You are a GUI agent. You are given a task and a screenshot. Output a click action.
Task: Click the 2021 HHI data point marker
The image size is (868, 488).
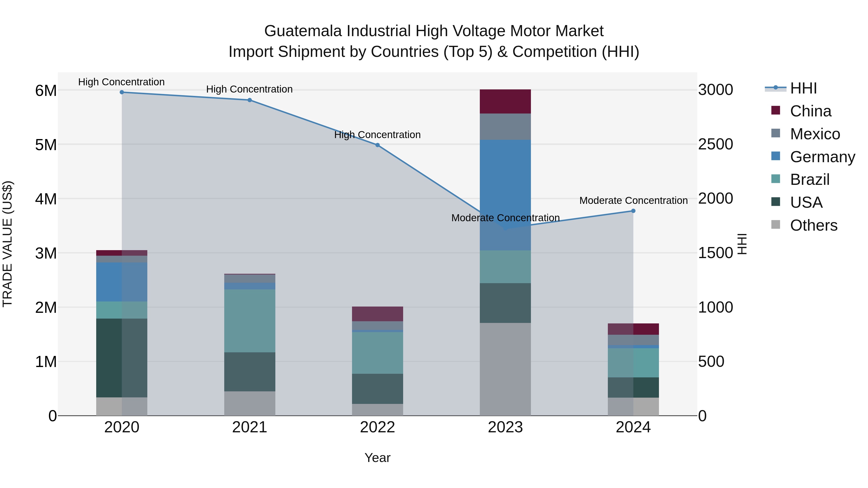point(250,100)
